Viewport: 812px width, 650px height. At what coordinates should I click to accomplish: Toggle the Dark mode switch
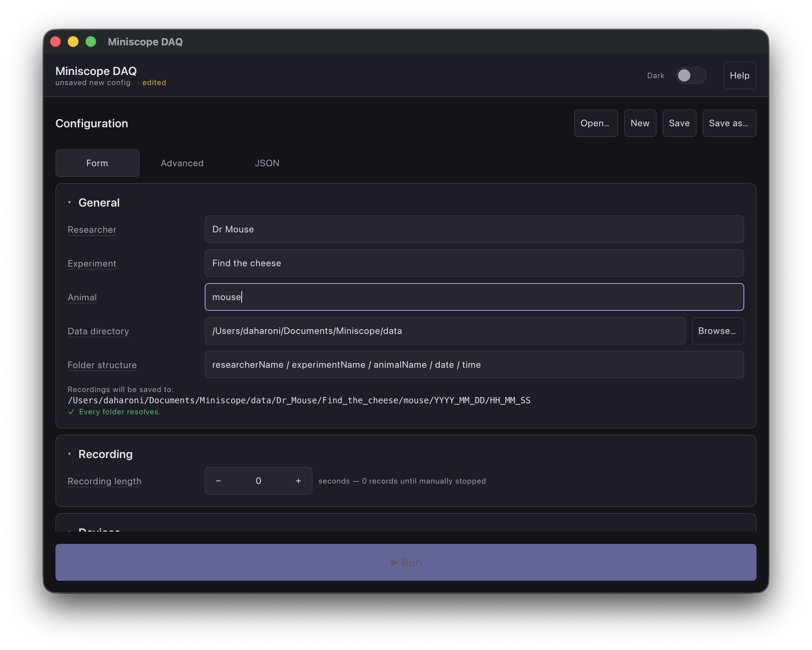(x=691, y=75)
